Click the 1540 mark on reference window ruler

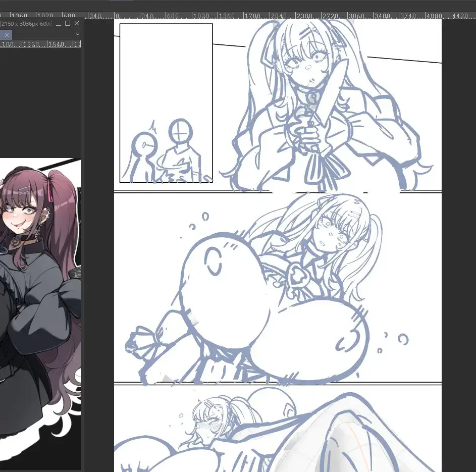pyautogui.click(x=59, y=44)
